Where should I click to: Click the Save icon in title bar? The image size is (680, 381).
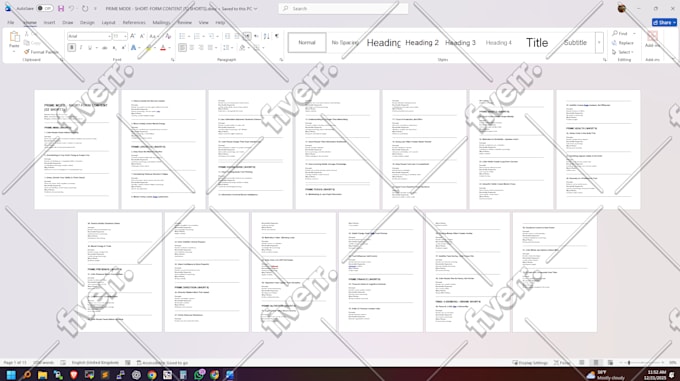(x=61, y=9)
